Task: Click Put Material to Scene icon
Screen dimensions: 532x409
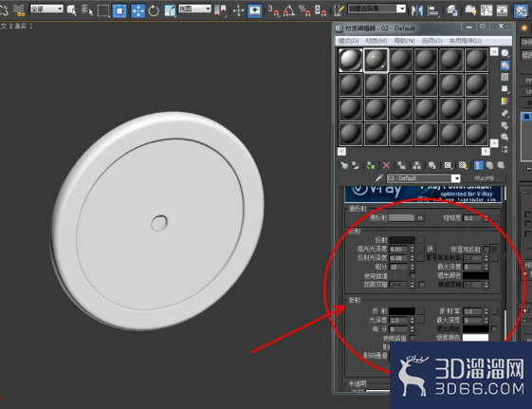Action: [356, 165]
